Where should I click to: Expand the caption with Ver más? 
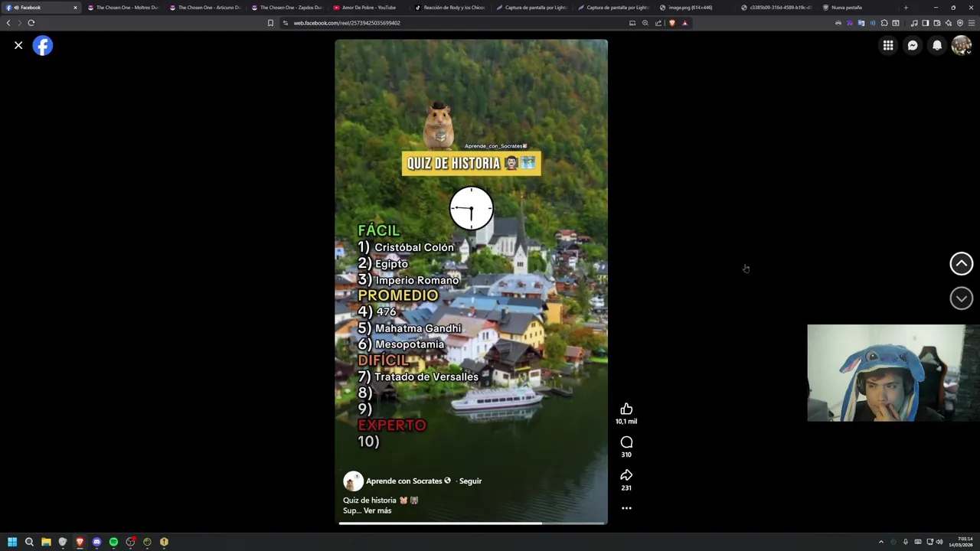click(x=377, y=510)
